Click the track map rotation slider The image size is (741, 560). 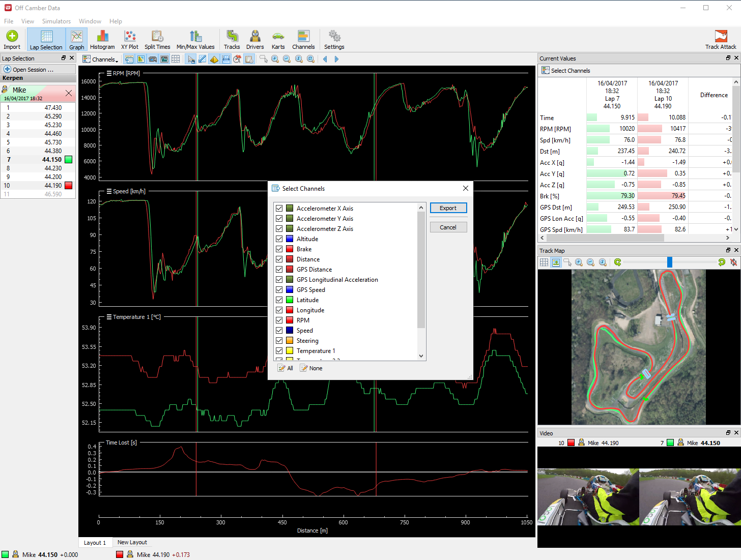(x=670, y=262)
